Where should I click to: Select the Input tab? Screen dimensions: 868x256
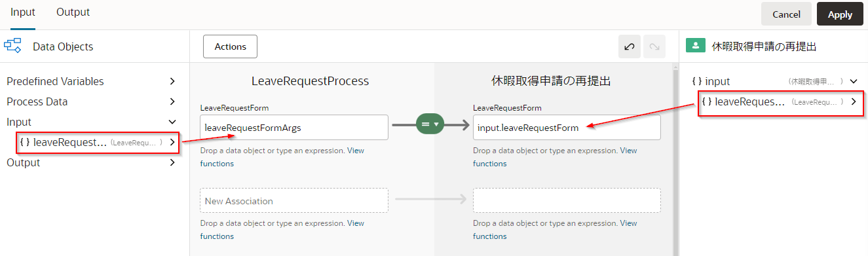tap(23, 12)
